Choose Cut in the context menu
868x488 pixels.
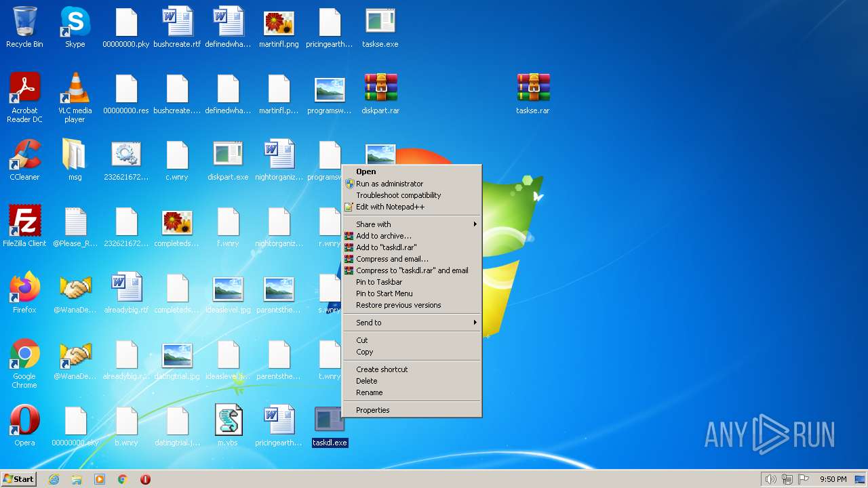[x=412, y=340]
